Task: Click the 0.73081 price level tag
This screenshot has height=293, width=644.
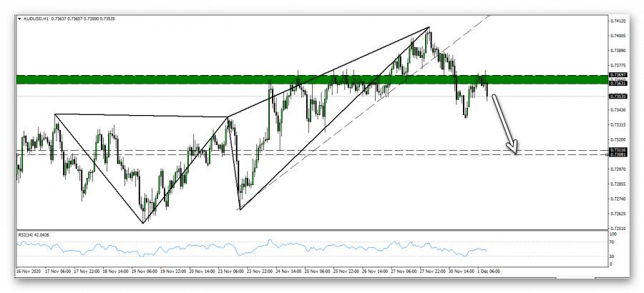Action: tap(618, 154)
